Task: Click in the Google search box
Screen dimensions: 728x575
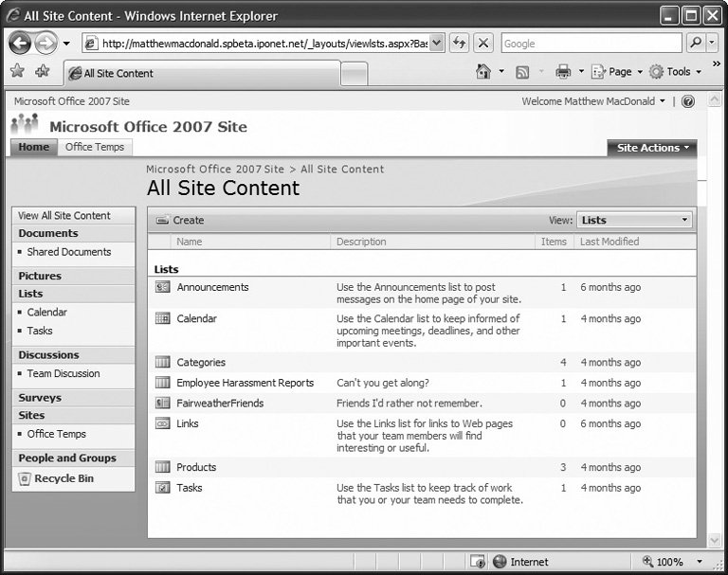Action: 589,43
